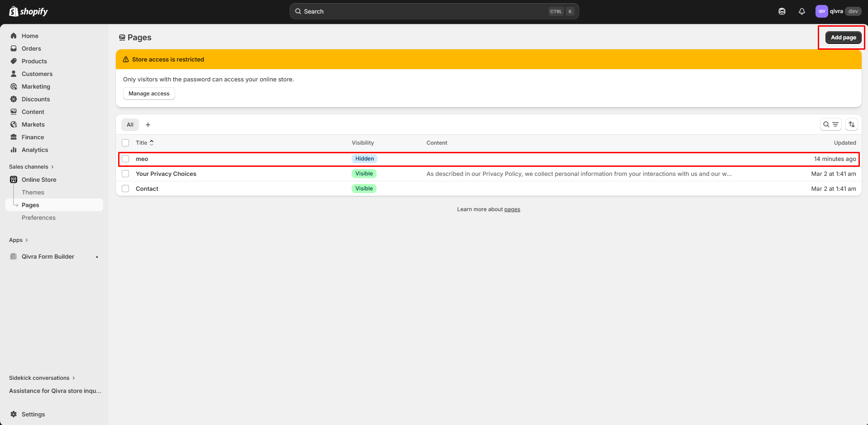Click the qivra store avatar
The height and width of the screenshot is (425, 868).
(x=821, y=11)
